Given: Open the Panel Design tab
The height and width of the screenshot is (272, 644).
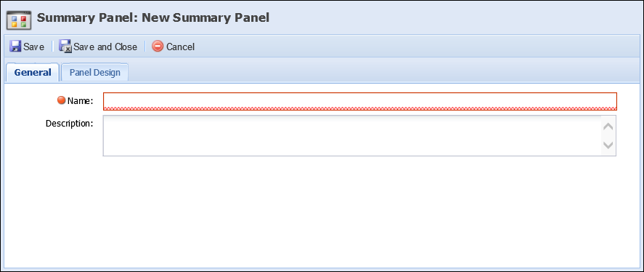Looking at the screenshot, I should (x=95, y=73).
